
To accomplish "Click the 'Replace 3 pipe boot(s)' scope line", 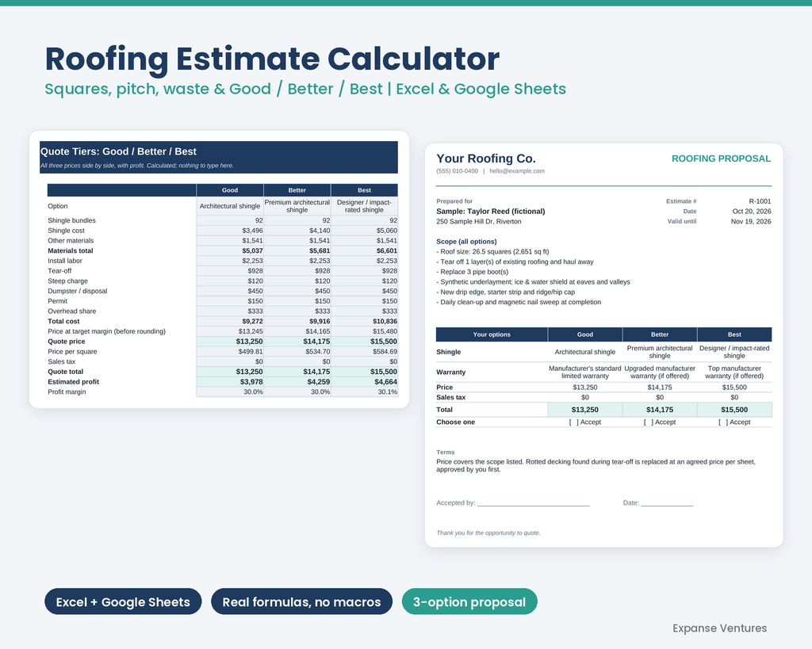I will coord(473,272).
